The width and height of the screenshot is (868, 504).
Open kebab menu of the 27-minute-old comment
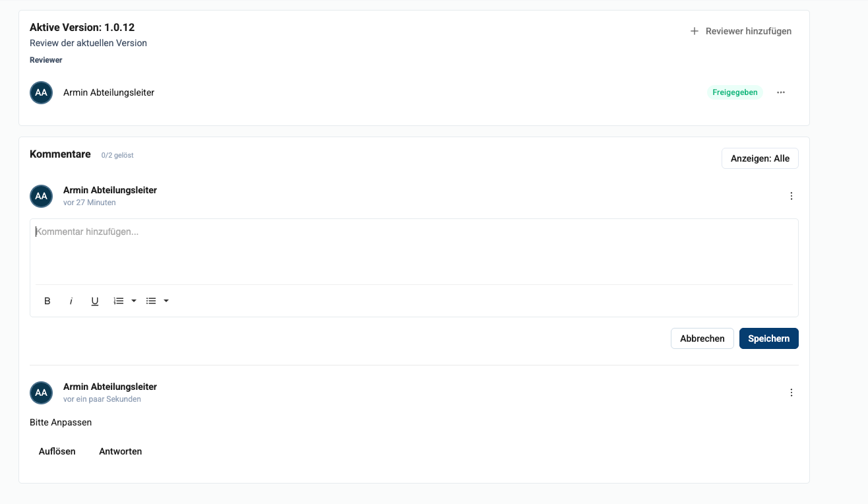pyautogui.click(x=791, y=196)
